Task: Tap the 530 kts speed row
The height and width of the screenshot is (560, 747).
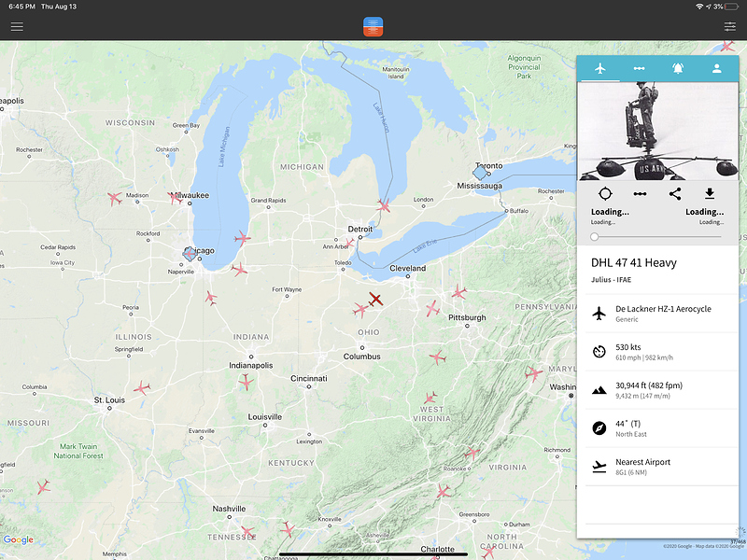Action: coord(661,352)
